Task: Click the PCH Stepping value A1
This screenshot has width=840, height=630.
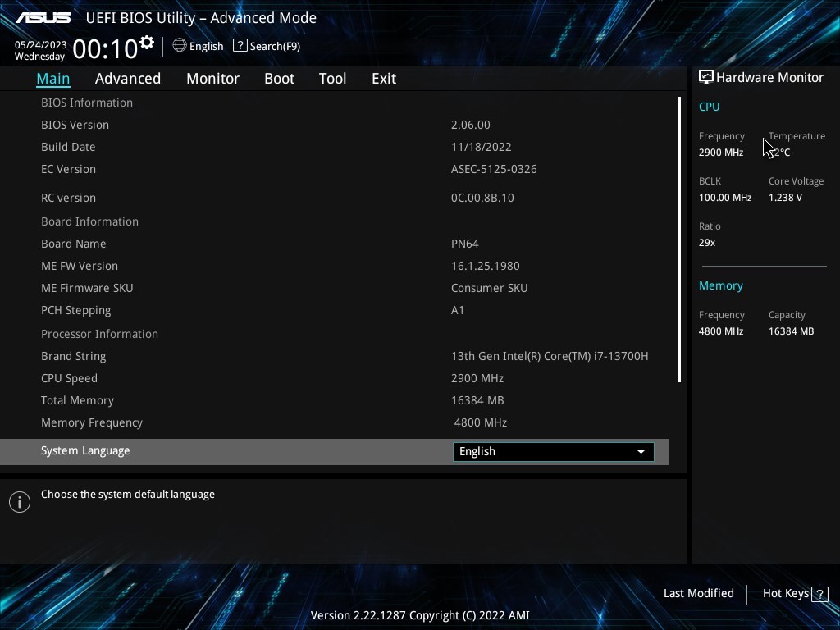Action: (458, 310)
